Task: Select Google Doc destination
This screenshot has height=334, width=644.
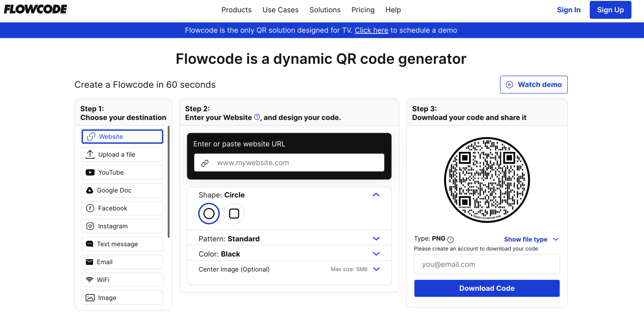Action: [122, 190]
